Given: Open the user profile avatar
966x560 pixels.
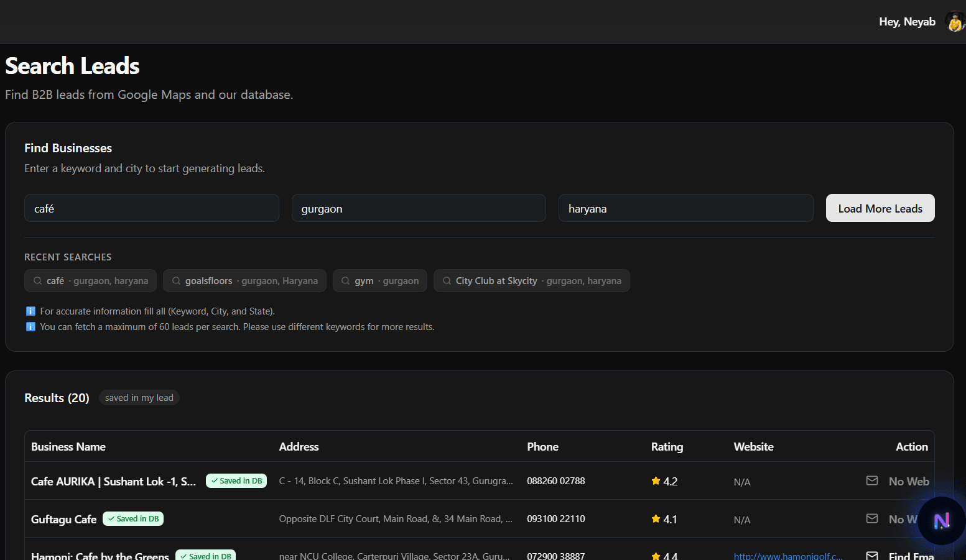Looking at the screenshot, I should (955, 22).
